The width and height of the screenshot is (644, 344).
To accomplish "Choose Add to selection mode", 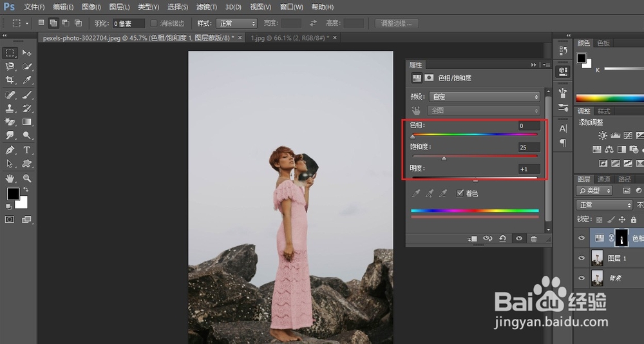I will [53, 23].
